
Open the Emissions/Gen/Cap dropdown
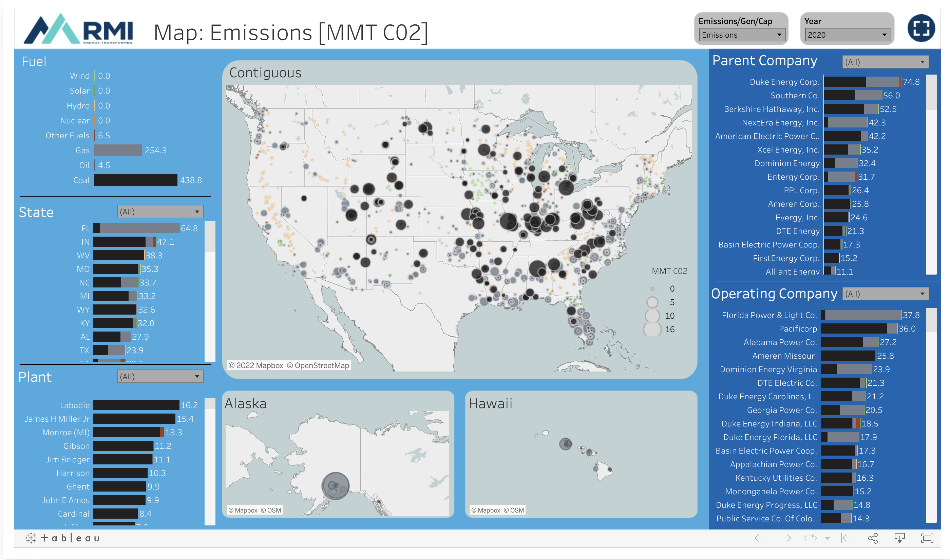point(742,35)
